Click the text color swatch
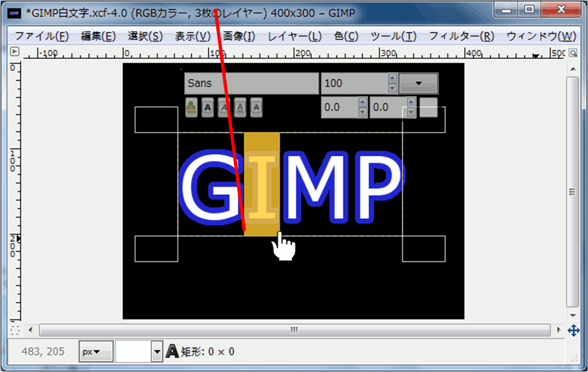This screenshot has width=588, height=372. tap(428, 107)
